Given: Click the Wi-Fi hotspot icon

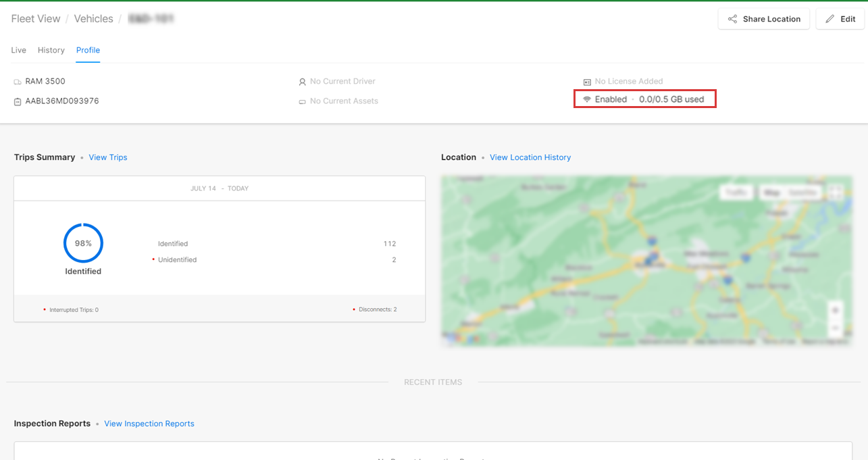Looking at the screenshot, I should [x=587, y=99].
